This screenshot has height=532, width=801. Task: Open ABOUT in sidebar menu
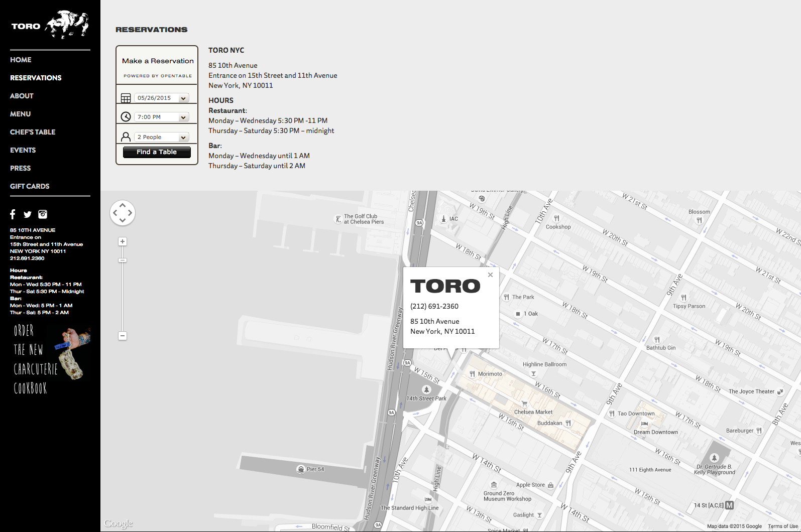click(x=22, y=96)
